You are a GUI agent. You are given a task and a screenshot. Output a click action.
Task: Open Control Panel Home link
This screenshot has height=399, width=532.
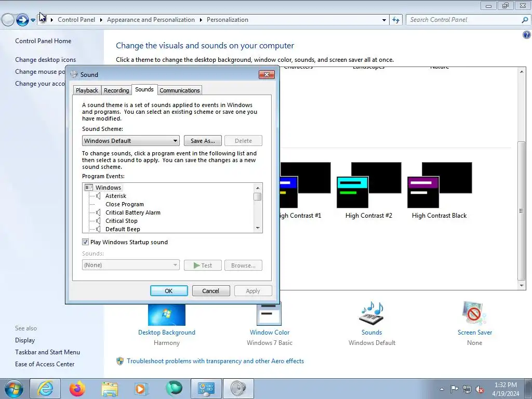(43, 41)
